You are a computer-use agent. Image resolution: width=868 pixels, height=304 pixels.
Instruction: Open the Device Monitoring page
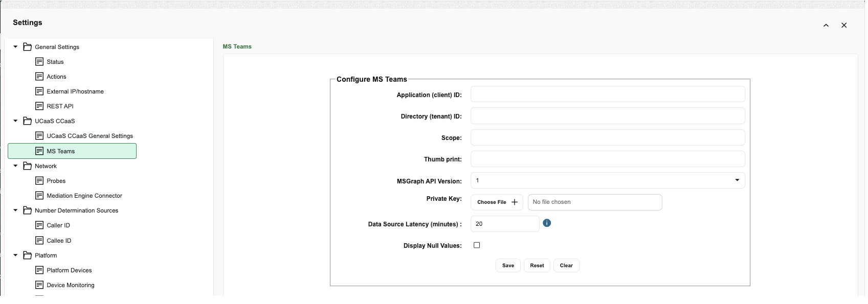pos(71,285)
